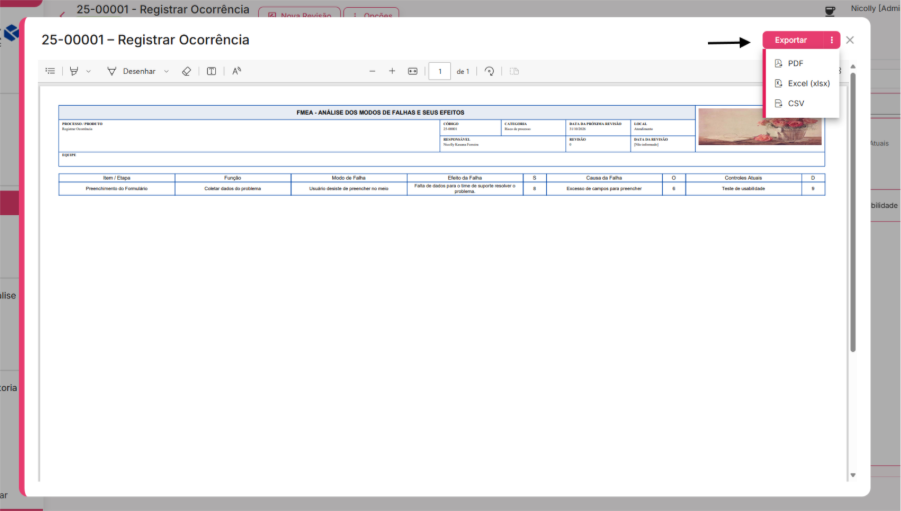Choose Excel (xlsx) export option
Screen dimensions: 901x511
pos(808,83)
